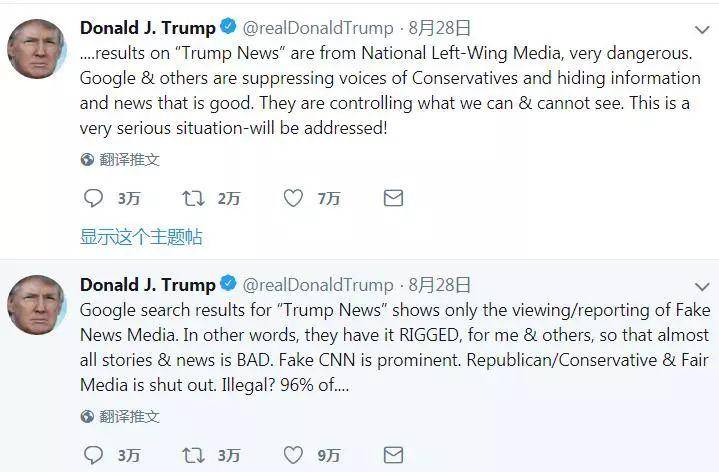Retweet the first tweet about Left-Wing Media
The height and width of the screenshot is (472, 719).
pyautogui.click(x=193, y=198)
